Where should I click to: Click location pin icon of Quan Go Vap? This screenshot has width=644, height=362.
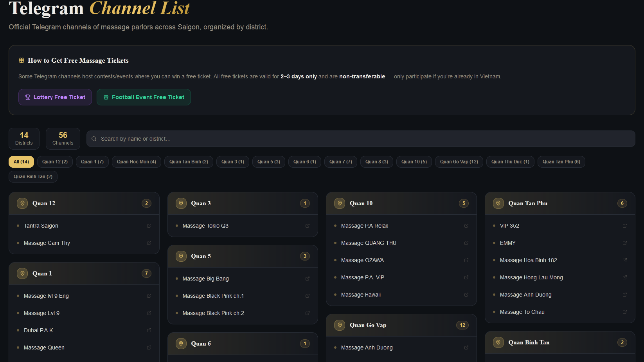point(340,325)
